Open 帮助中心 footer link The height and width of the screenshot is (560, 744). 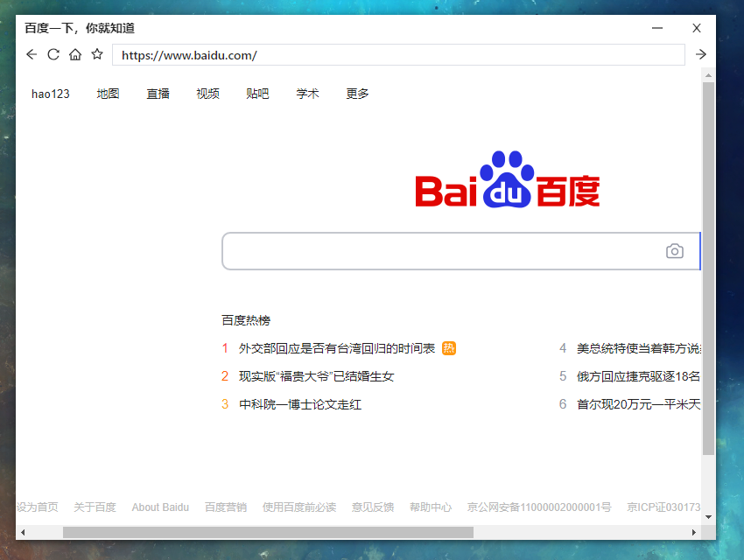click(x=431, y=507)
